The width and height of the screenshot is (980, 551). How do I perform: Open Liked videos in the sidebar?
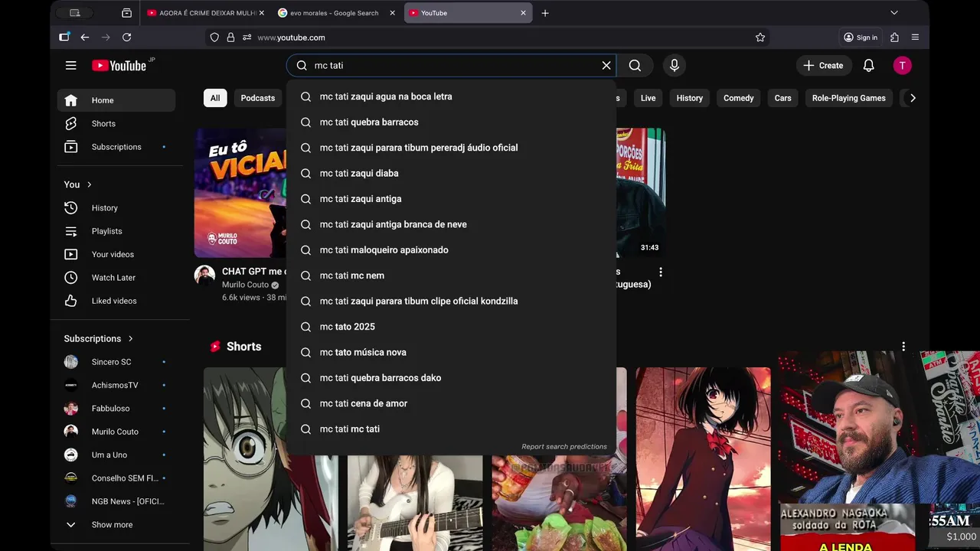coord(116,301)
